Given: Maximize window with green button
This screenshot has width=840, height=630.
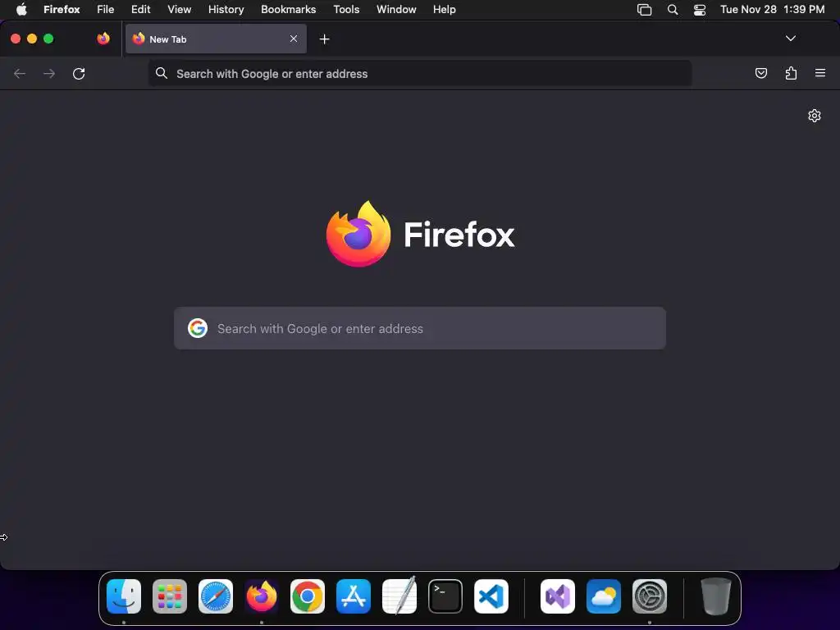Looking at the screenshot, I should 48,39.
